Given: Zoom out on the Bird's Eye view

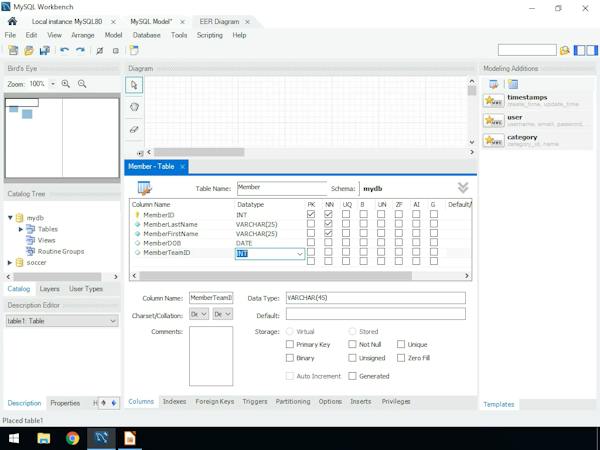Looking at the screenshot, I should click(82, 84).
